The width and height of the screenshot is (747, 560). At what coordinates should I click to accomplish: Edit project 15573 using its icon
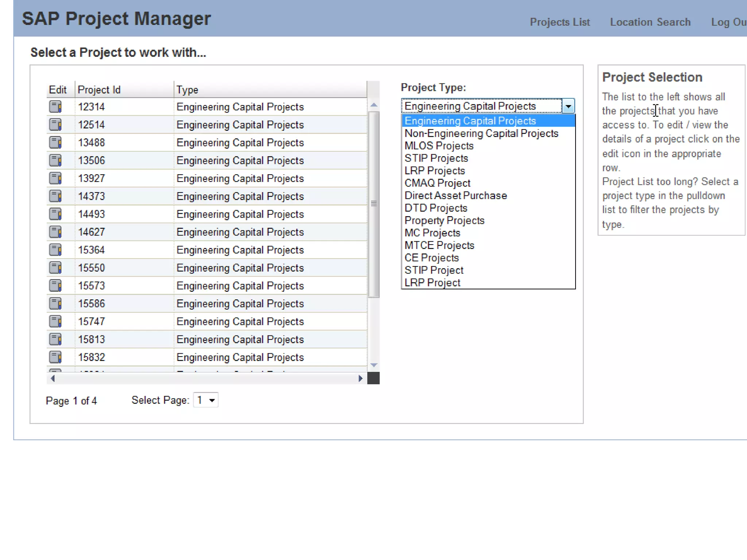point(55,285)
